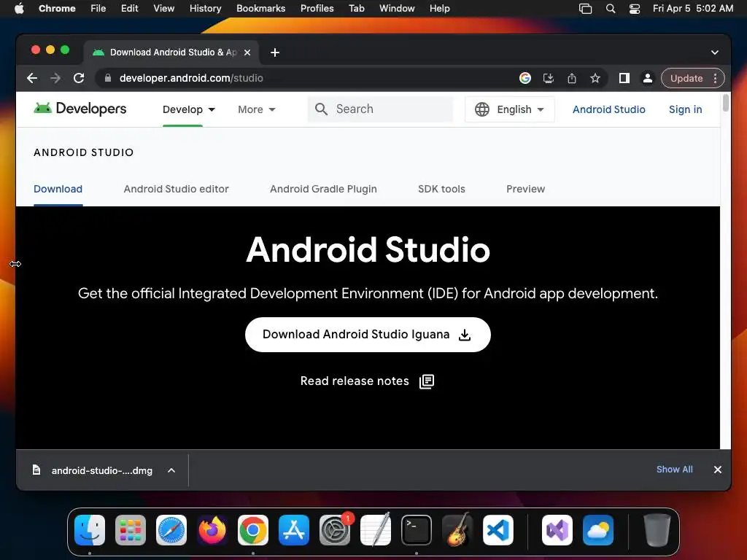Open the cloud weather app in the Dock
The image size is (747, 560).
tap(598, 530)
